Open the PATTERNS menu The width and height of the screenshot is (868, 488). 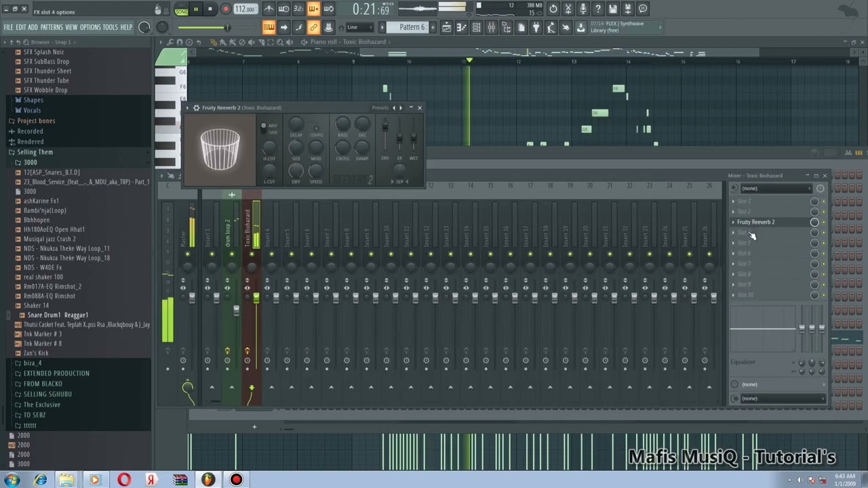52,27
